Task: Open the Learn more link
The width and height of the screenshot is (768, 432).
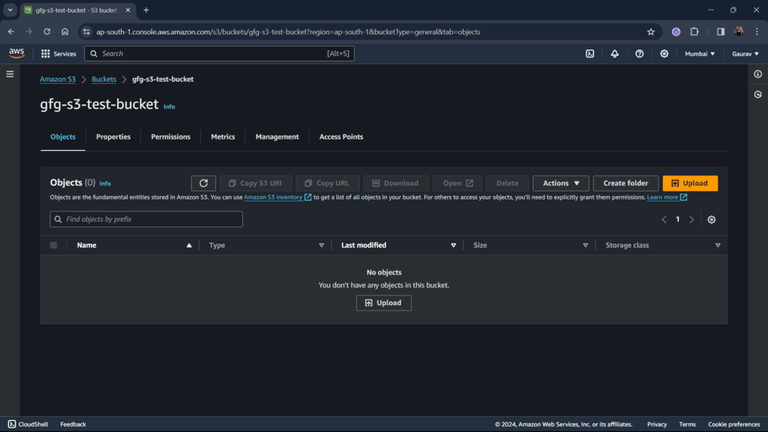Action: click(x=667, y=197)
